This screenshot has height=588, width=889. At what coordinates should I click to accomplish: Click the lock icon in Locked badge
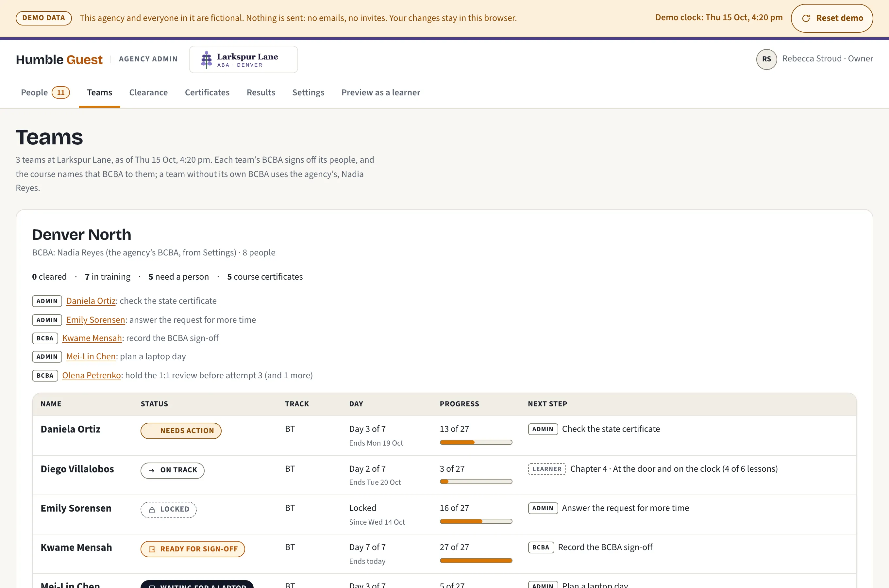152,510
